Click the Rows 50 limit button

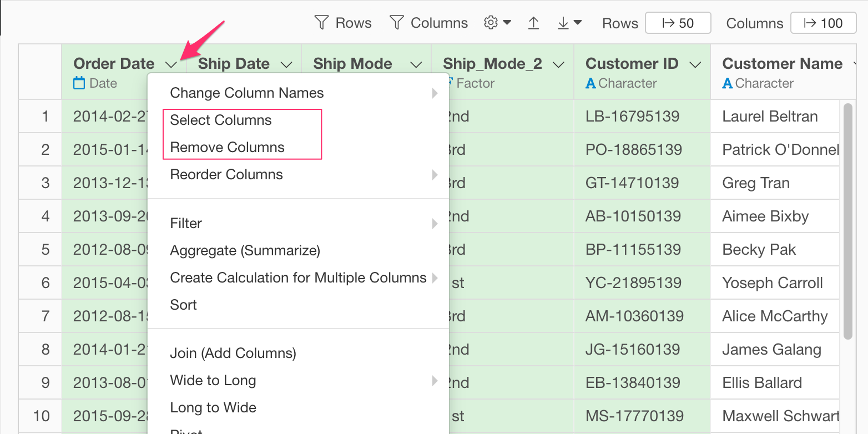pyautogui.click(x=678, y=23)
